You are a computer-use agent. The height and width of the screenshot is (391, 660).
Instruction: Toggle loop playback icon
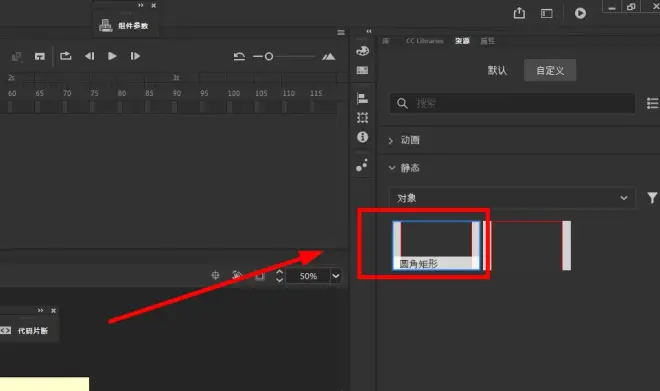tap(66, 56)
